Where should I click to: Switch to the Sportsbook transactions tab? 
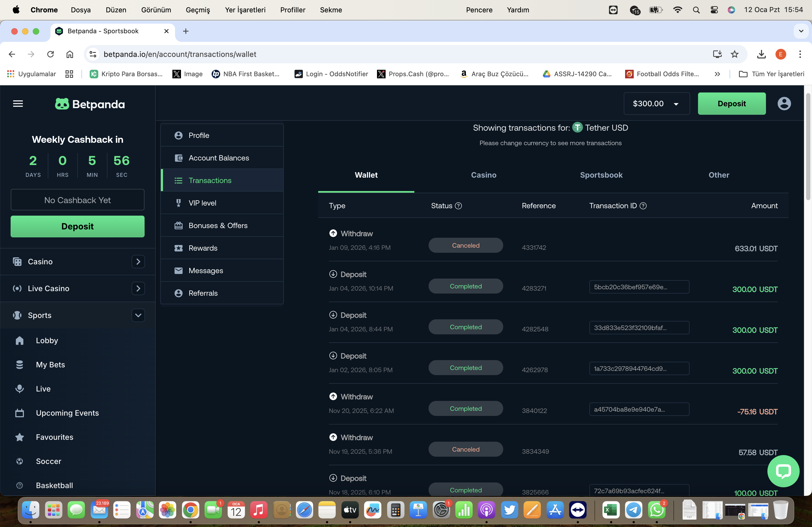(601, 175)
